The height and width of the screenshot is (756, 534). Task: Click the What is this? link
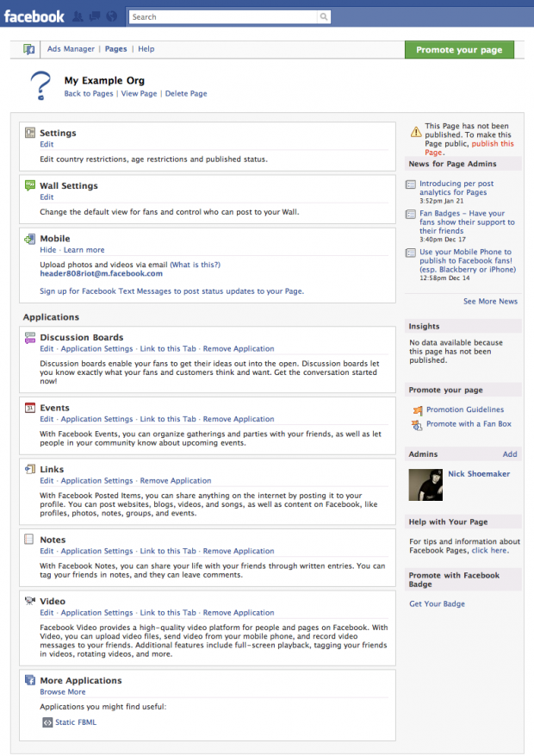tap(195, 265)
